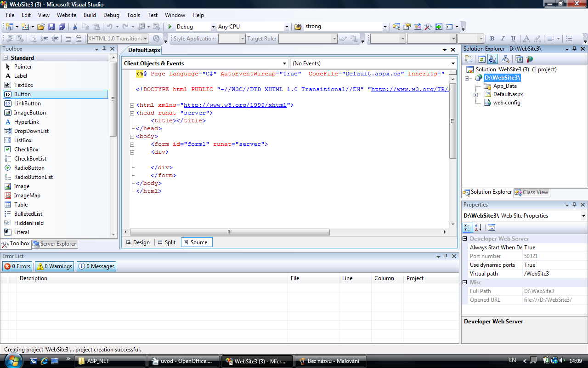Click the Increase Indent icon in second toolbar
Screen dimensions: 588x368
[x=55, y=39]
